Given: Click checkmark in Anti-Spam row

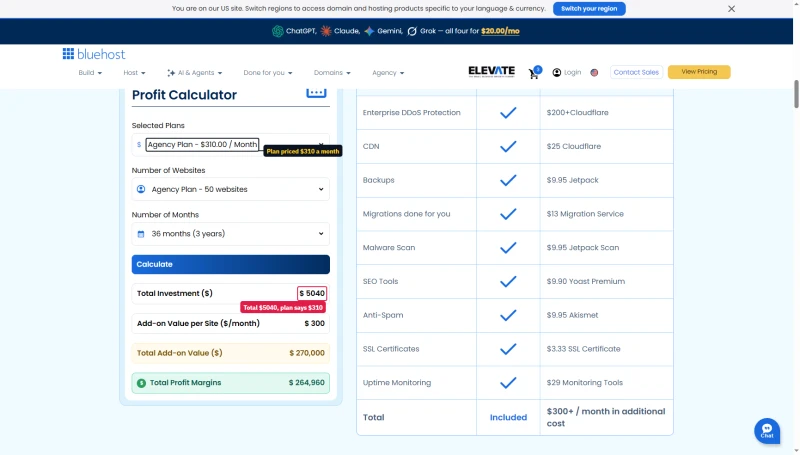Looking at the screenshot, I should pos(508,315).
